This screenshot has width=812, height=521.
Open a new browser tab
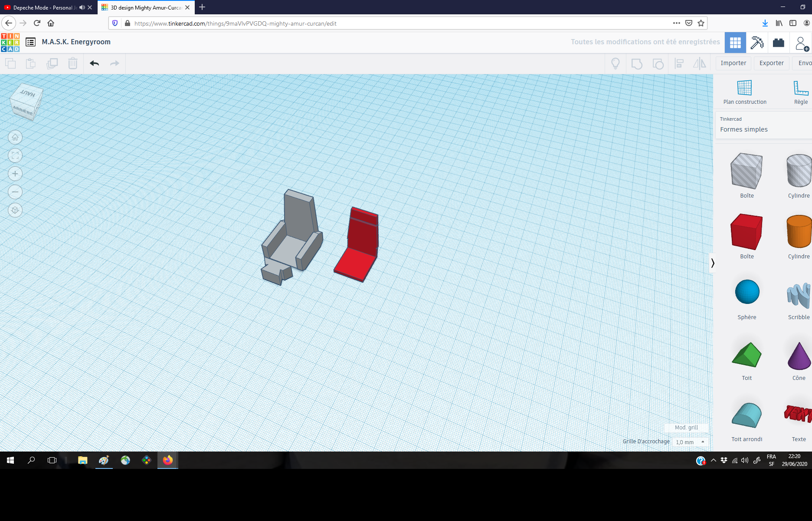pos(202,7)
